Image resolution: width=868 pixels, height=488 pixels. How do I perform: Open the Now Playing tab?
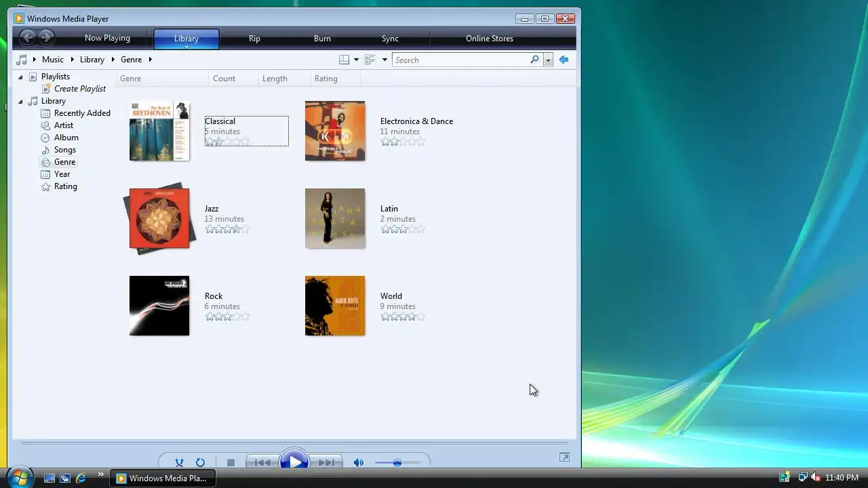[x=107, y=38]
